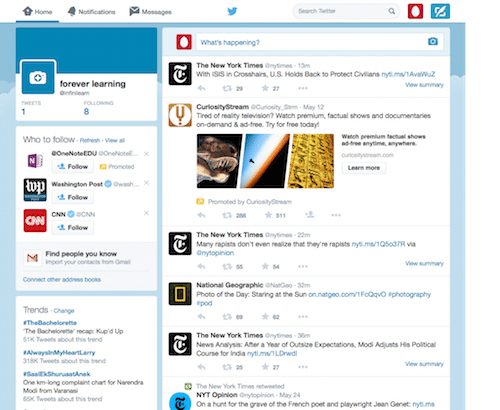Open more options on National Geographic tweet
This screenshot has height=410, width=500.
303,317
